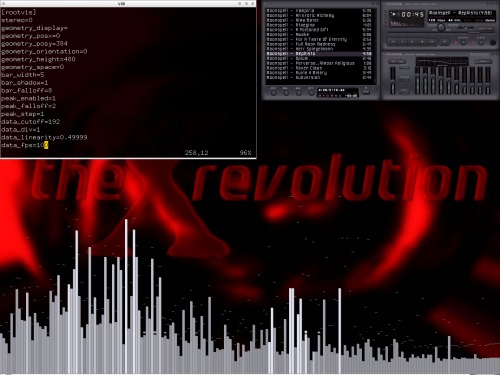Click the bar_width=5 line in vim
The image size is (500, 375).
coord(23,75)
